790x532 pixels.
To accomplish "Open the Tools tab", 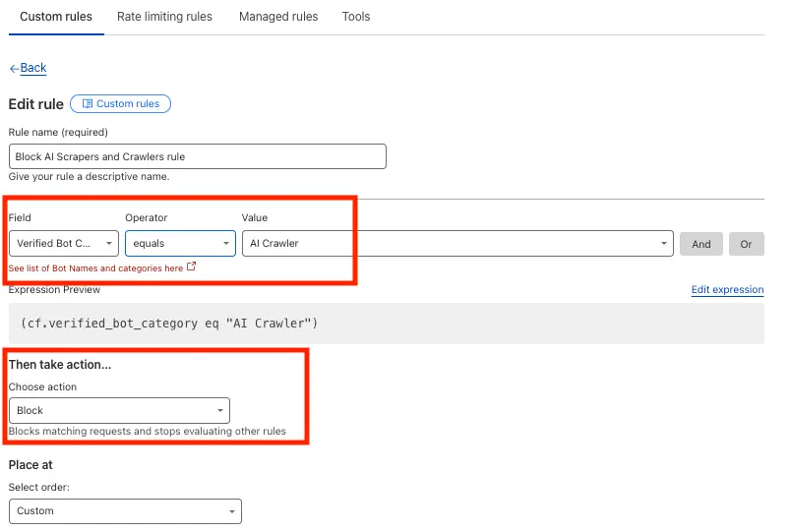I will (356, 17).
